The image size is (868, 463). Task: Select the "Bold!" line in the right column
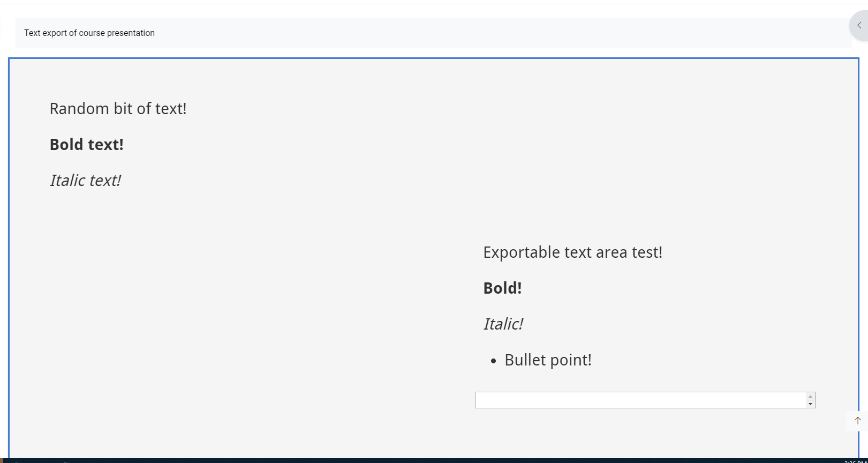(502, 288)
